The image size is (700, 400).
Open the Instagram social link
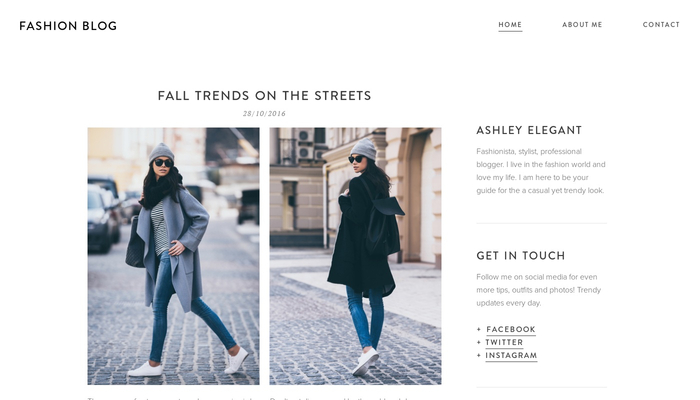click(x=511, y=355)
